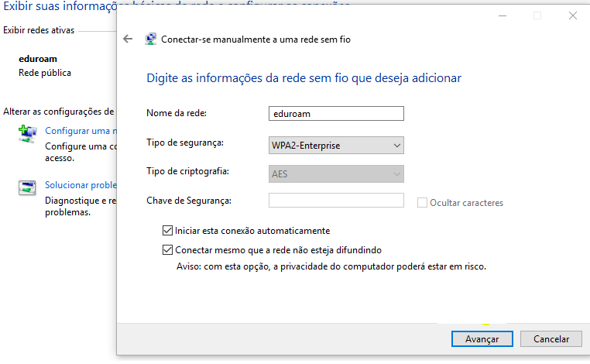Click the eduroam active network name
Screen dimensions: 590x364
(38, 58)
